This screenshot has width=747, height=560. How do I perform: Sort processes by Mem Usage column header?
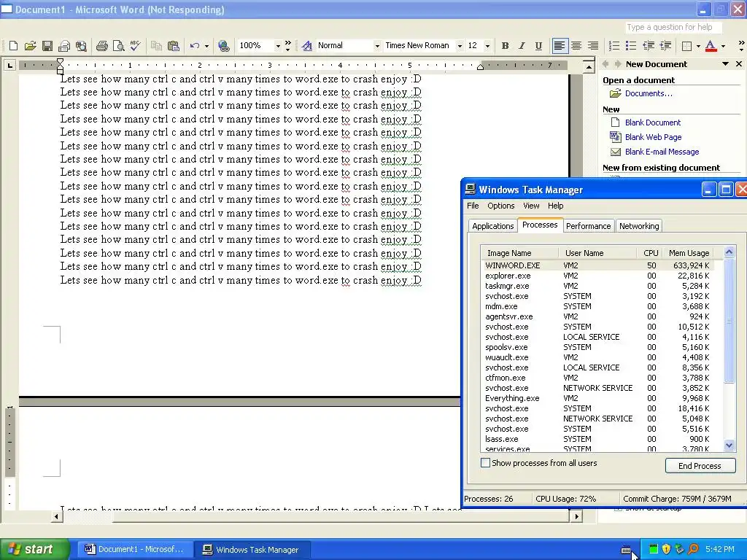689,253
